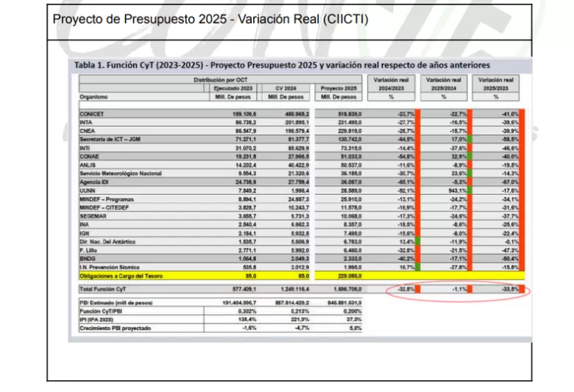Click the 'Variación real 2024/2023' header

(x=391, y=84)
